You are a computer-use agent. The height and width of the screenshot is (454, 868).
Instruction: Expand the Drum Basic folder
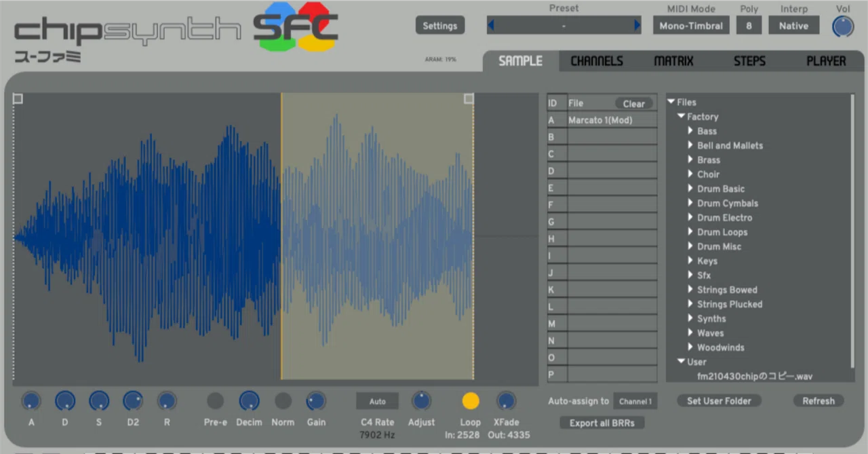(691, 189)
